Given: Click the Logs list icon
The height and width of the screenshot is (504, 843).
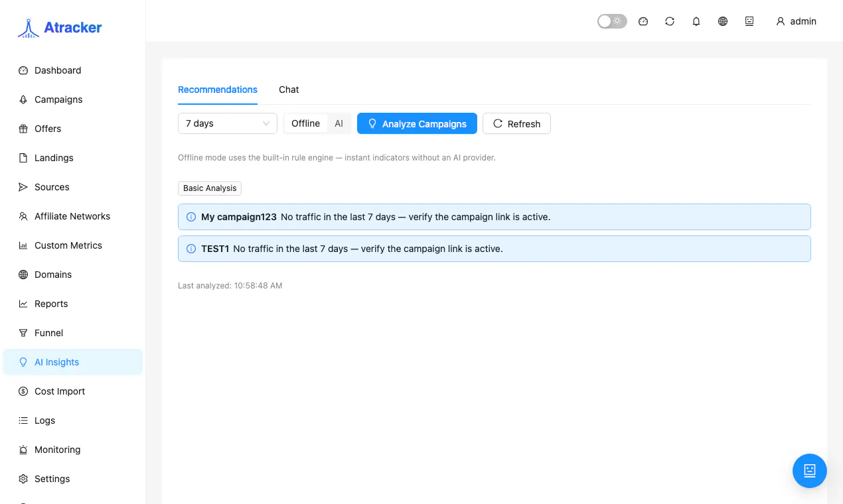Looking at the screenshot, I should (23, 420).
